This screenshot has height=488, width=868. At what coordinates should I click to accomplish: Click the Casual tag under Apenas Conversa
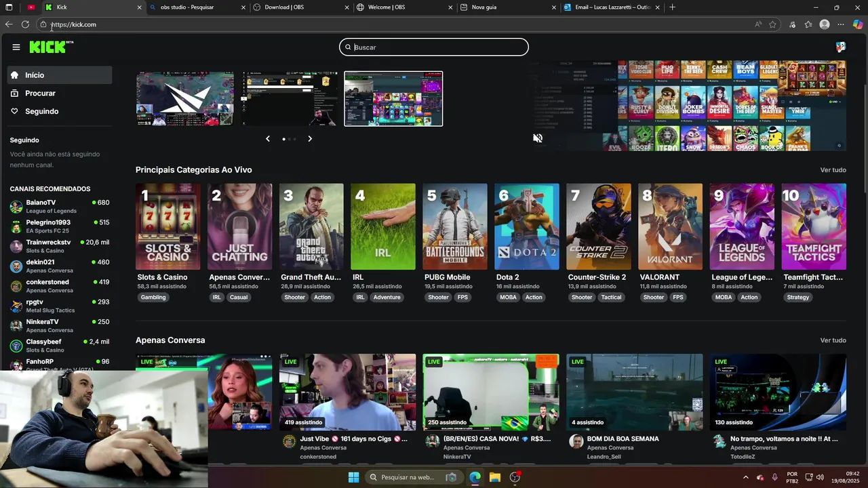click(239, 298)
